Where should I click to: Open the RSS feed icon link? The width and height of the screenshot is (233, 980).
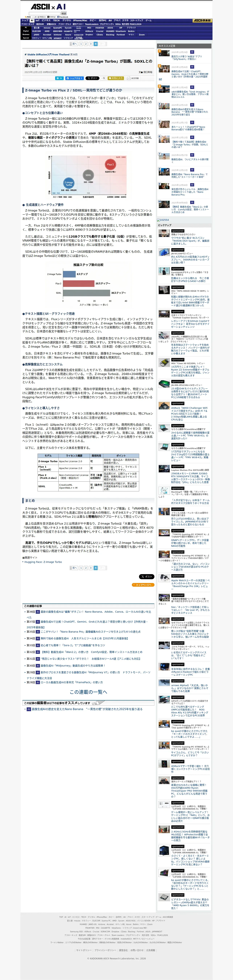27,17
